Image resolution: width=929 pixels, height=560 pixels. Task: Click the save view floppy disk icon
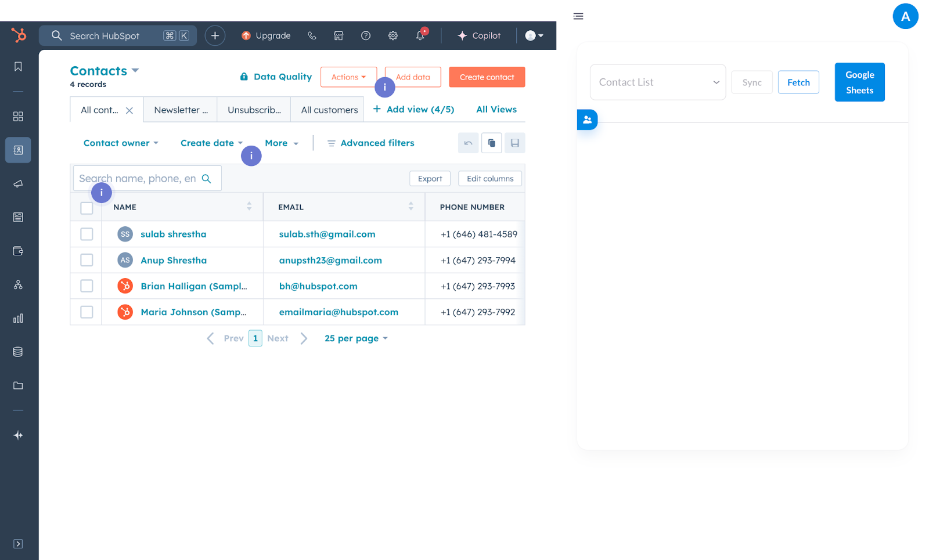pyautogui.click(x=515, y=143)
